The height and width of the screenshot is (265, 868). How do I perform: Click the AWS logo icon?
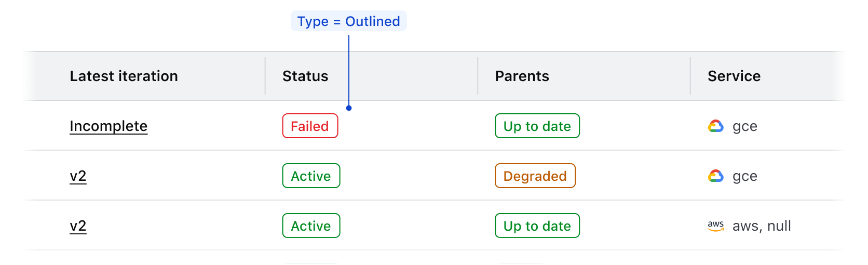[715, 226]
